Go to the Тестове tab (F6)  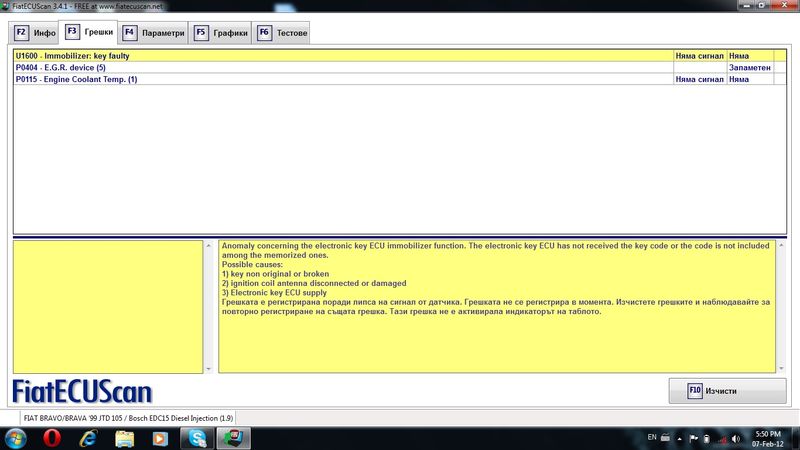(x=281, y=33)
